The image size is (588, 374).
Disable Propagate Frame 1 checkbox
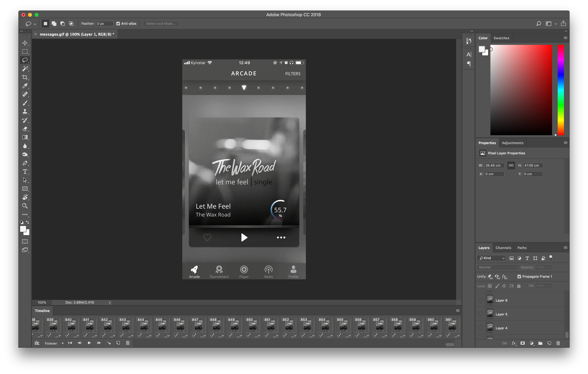coord(519,277)
